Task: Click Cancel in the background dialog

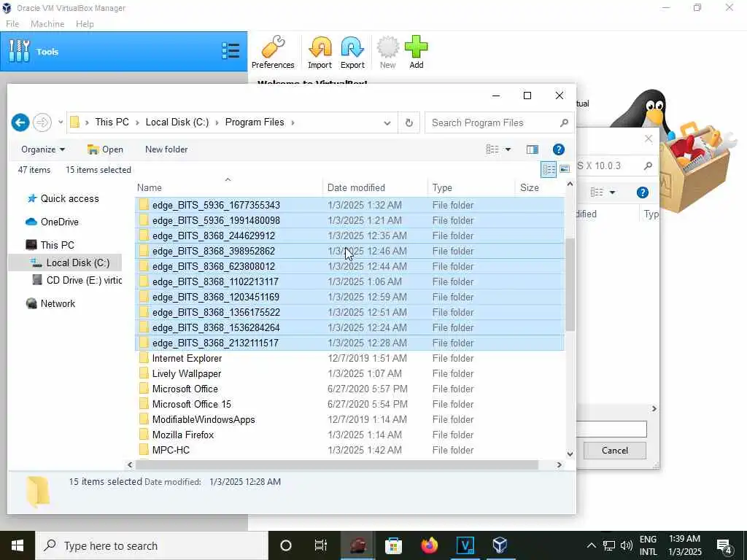Action: click(614, 451)
